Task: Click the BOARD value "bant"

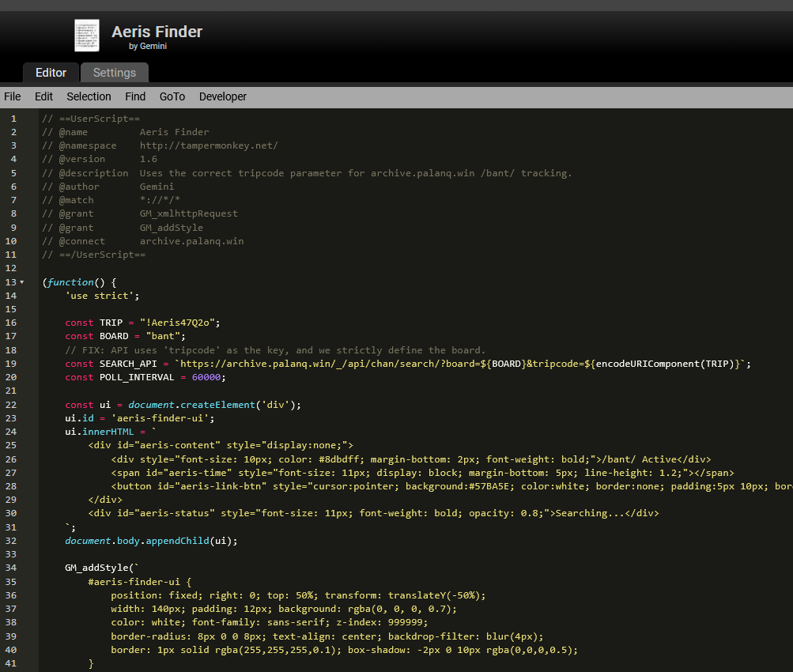Action: 163,336
